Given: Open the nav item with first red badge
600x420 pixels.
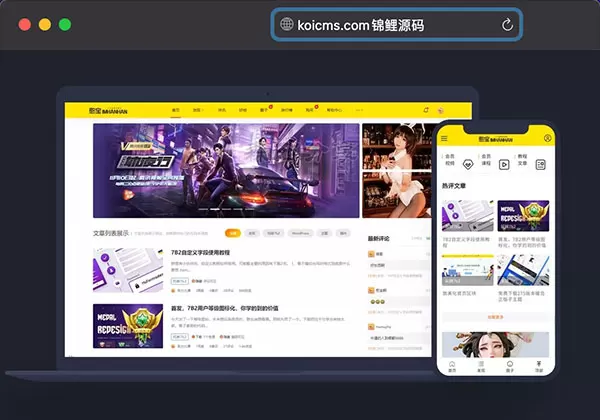Looking at the screenshot, I should [265, 110].
